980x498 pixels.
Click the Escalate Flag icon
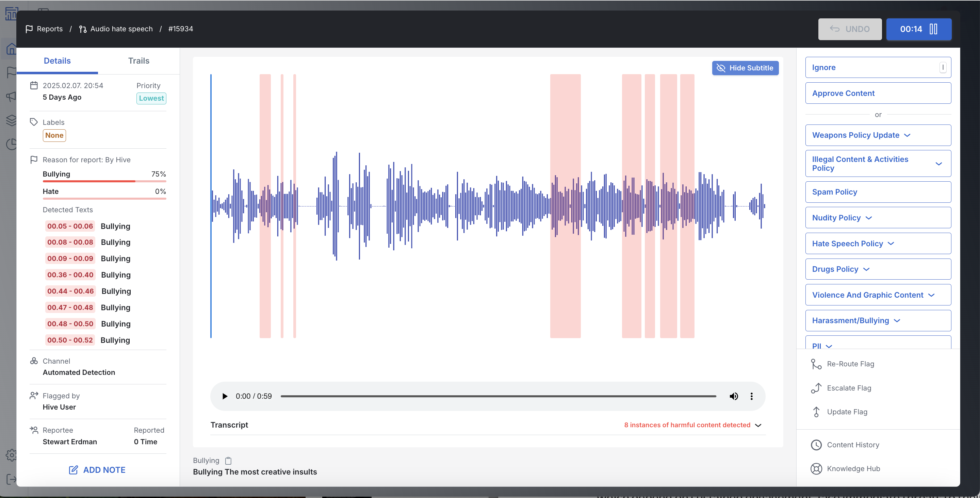point(816,388)
